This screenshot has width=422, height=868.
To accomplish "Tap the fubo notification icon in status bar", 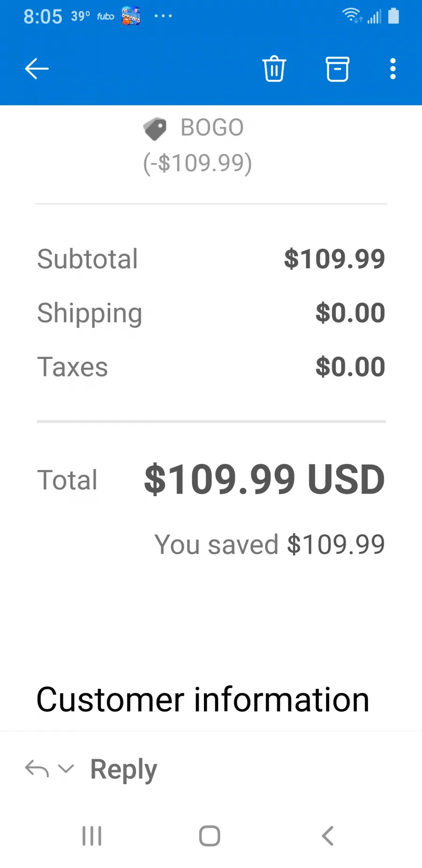I will coord(105,16).
